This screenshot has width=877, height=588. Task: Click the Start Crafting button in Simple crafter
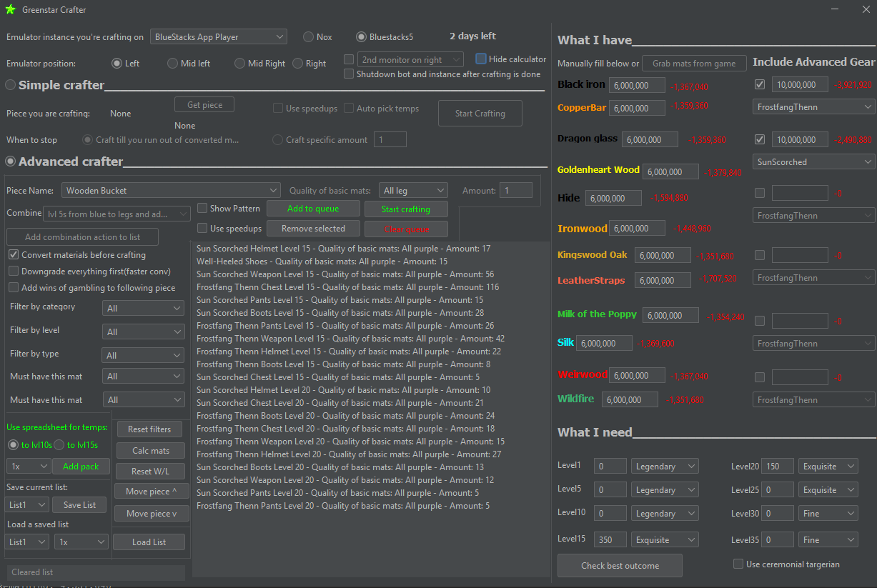[x=480, y=113]
